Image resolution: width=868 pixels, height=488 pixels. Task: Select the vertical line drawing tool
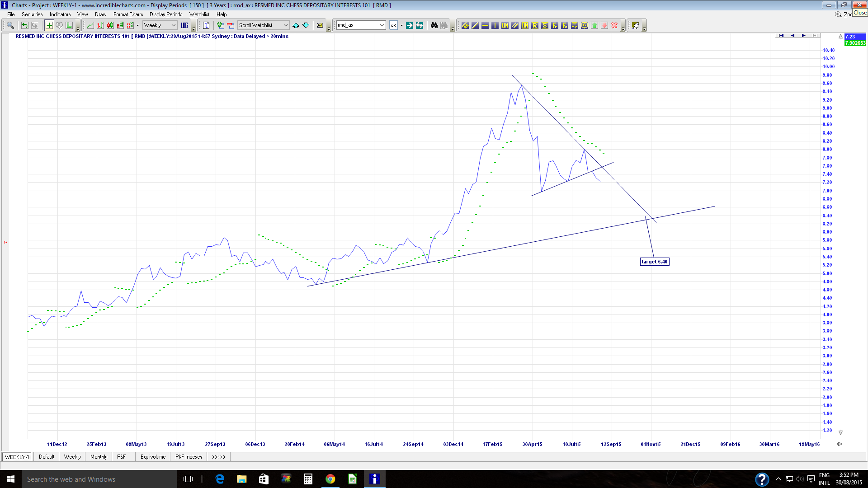pos(495,25)
